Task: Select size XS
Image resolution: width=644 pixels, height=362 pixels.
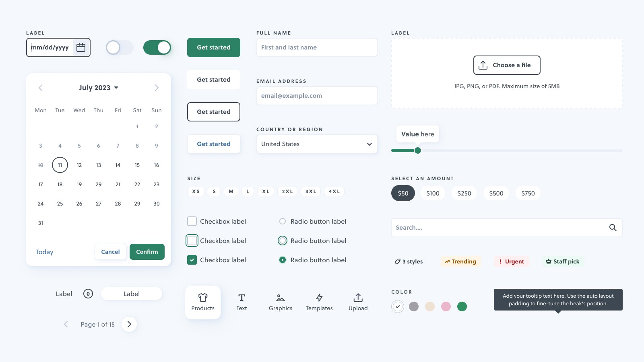Action: 196,191
